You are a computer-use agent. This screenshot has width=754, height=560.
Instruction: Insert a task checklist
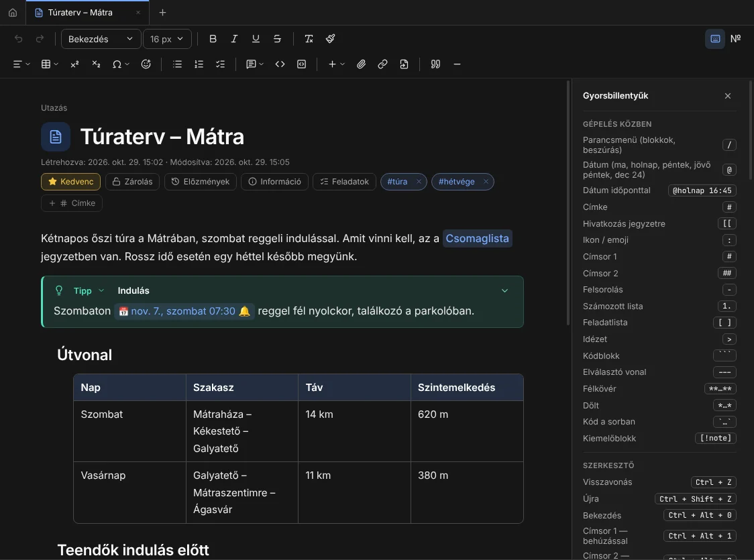[x=220, y=64]
